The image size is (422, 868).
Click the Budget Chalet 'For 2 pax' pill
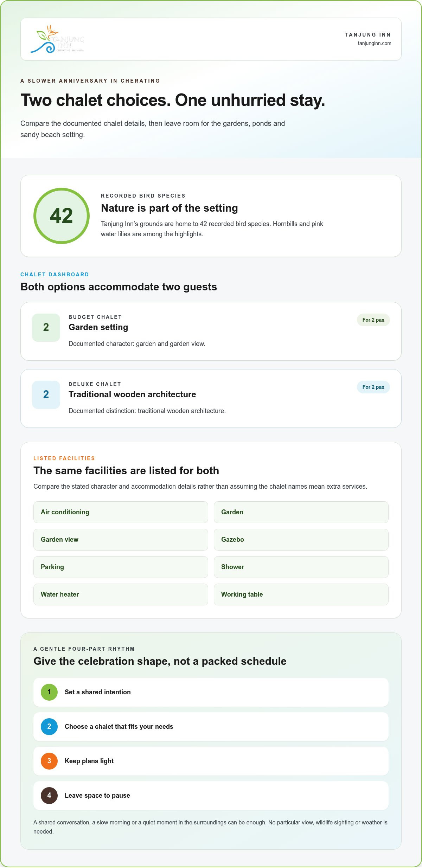click(373, 320)
